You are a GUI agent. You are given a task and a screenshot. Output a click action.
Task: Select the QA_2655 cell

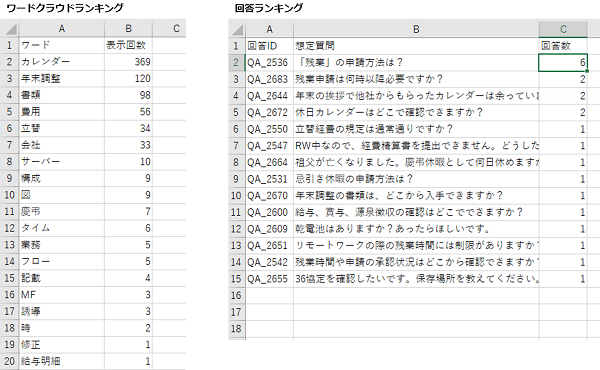(x=269, y=279)
